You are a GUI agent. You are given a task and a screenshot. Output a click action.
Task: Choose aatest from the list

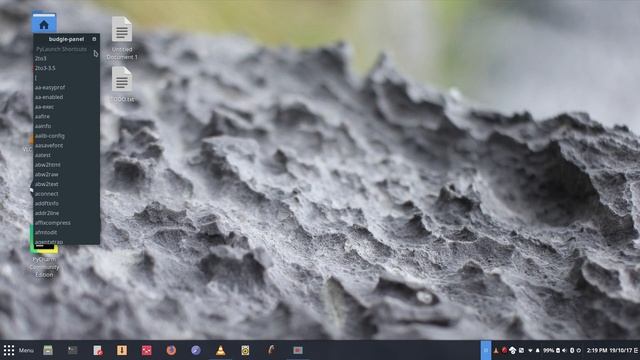coord(42,155)
